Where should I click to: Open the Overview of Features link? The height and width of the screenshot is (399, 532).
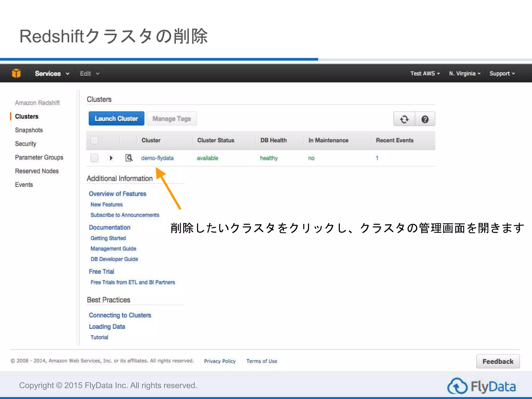tap(117, 194)
